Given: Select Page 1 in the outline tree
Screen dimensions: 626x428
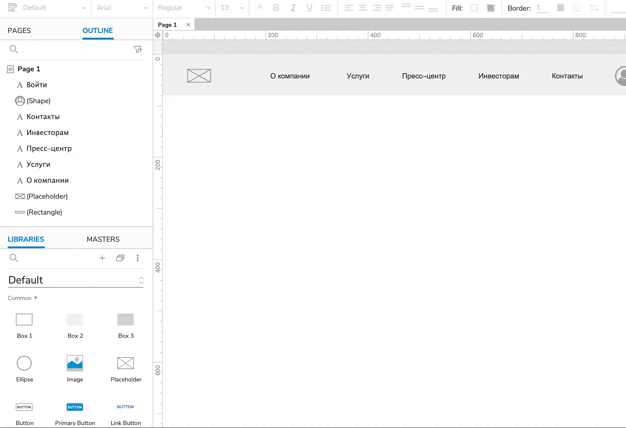Looking at the screenshot, I should pos(29,69).
